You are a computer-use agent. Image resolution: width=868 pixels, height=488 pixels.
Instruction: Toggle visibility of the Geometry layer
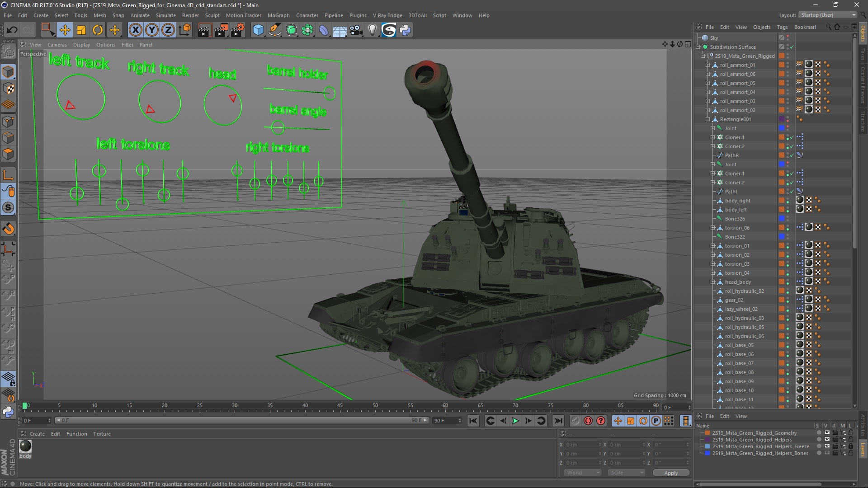tap(827, 433)
